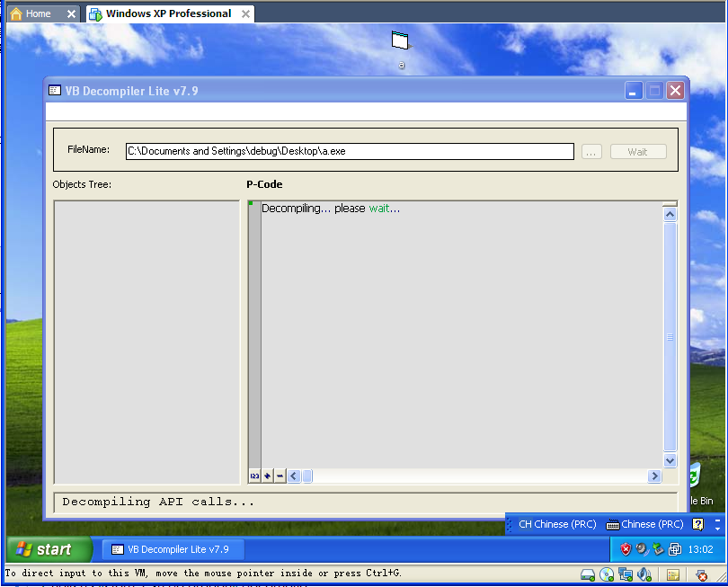
Task: Close the Home tab
Action: tap(71, 13)
